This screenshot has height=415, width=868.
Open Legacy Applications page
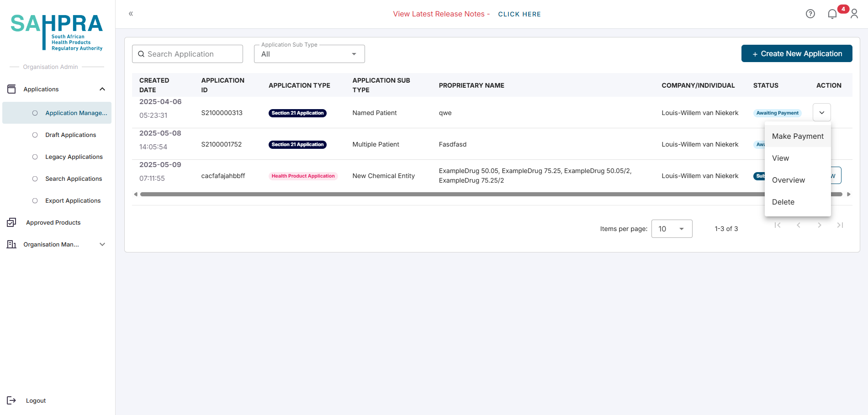[x=74, y=157]
